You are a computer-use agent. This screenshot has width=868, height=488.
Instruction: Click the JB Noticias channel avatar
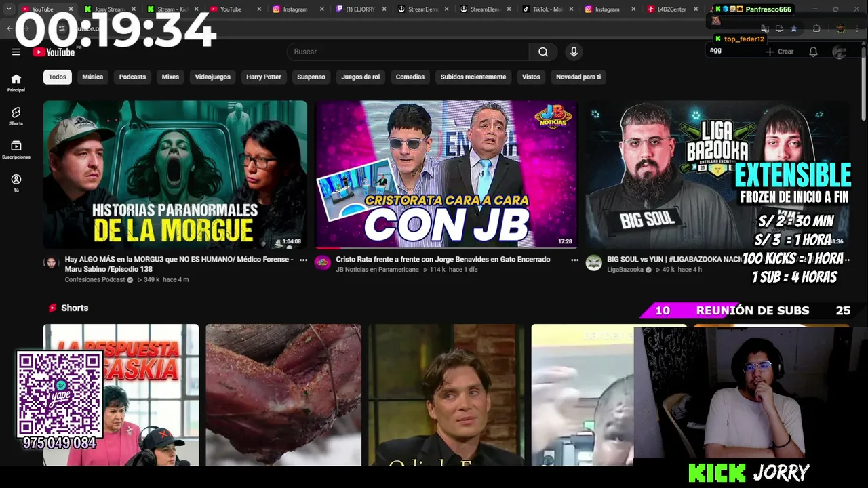point(323,263)
